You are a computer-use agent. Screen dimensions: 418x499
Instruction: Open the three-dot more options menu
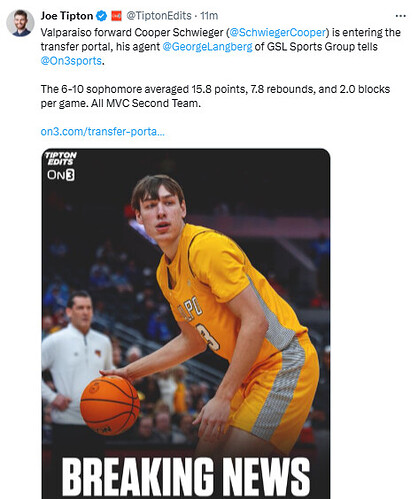click(x=400, y=16)
